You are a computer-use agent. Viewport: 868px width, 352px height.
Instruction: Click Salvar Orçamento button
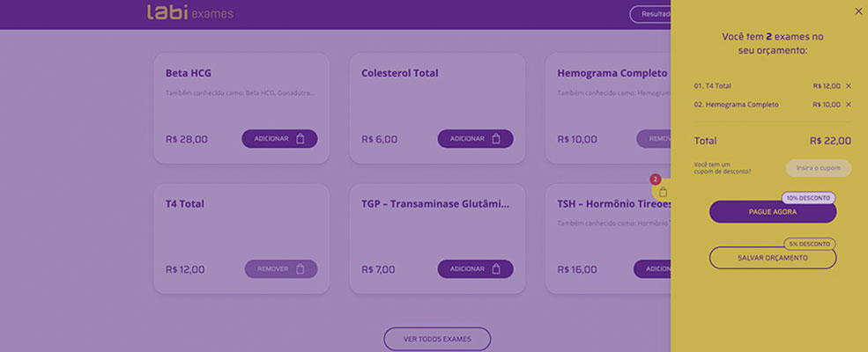pos(773,258)
